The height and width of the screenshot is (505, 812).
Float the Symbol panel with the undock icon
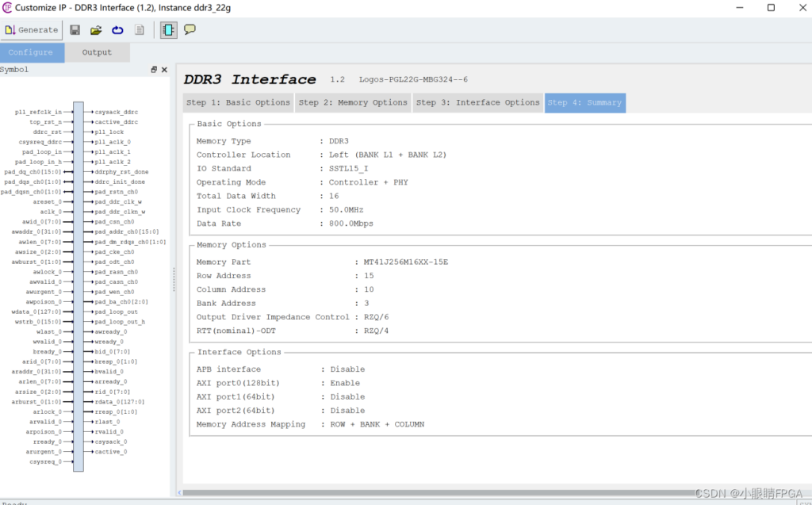pos(155,70)
